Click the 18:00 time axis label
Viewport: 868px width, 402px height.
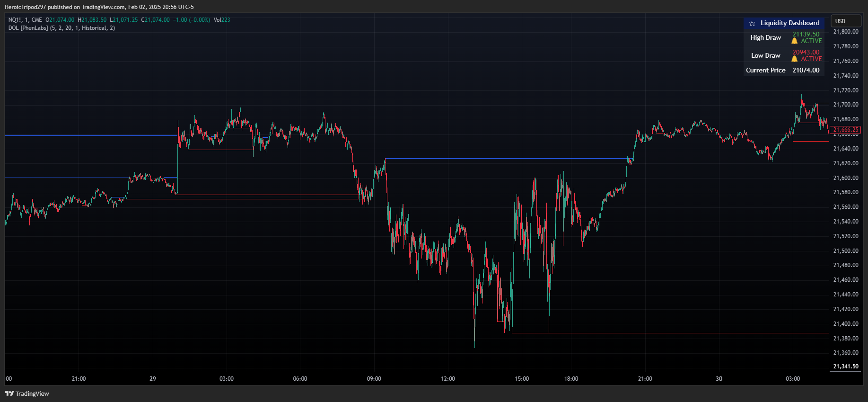(571, 379)
